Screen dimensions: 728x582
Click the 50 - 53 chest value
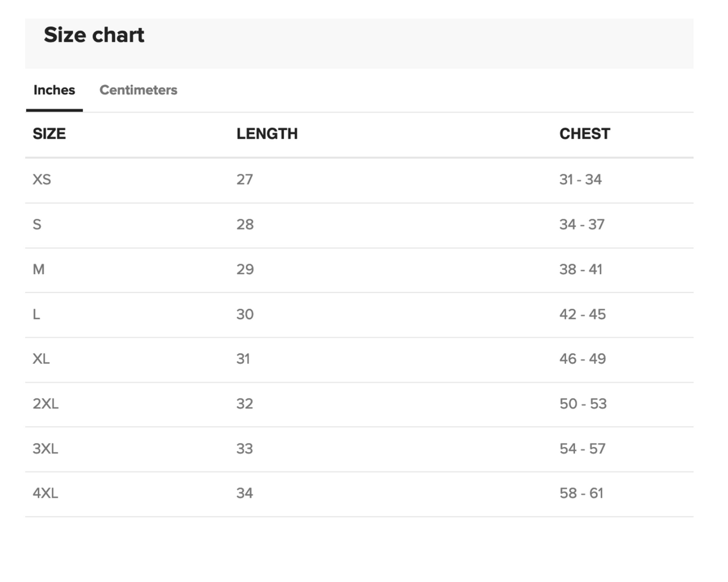pos(583,404)
